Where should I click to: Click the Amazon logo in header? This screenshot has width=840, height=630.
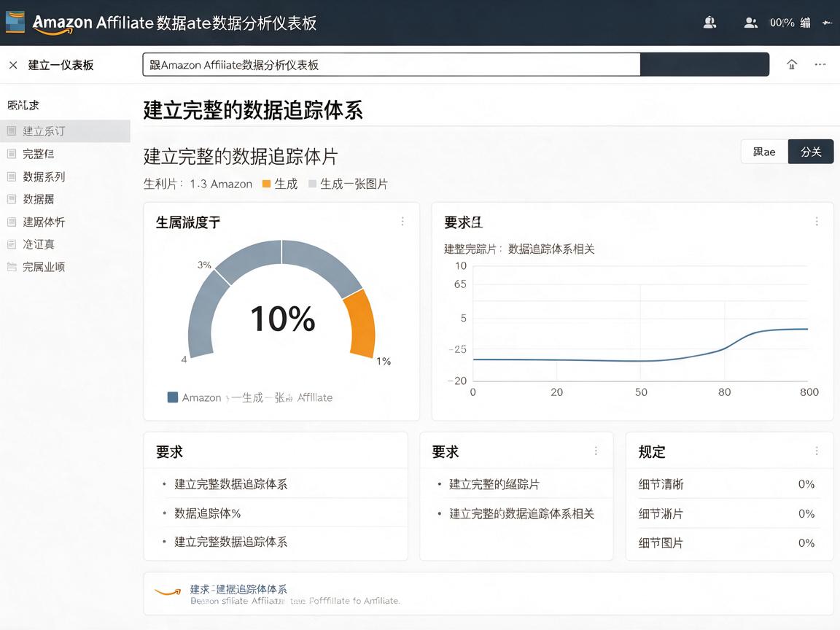tap(15, 22)
